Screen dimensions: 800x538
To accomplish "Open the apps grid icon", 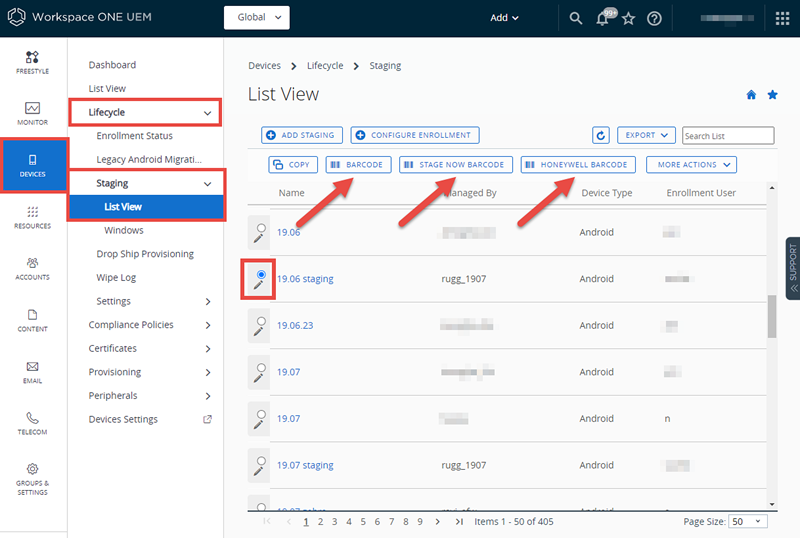I will pyautogui.click(x=782, y=19).
